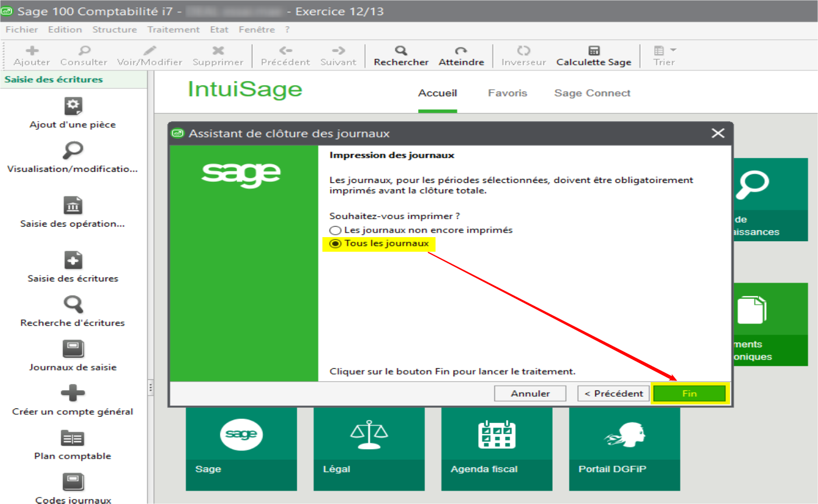This screenshot has width=818, height=504.
Task: Click Créer un compte général icon
Action: 73,394
